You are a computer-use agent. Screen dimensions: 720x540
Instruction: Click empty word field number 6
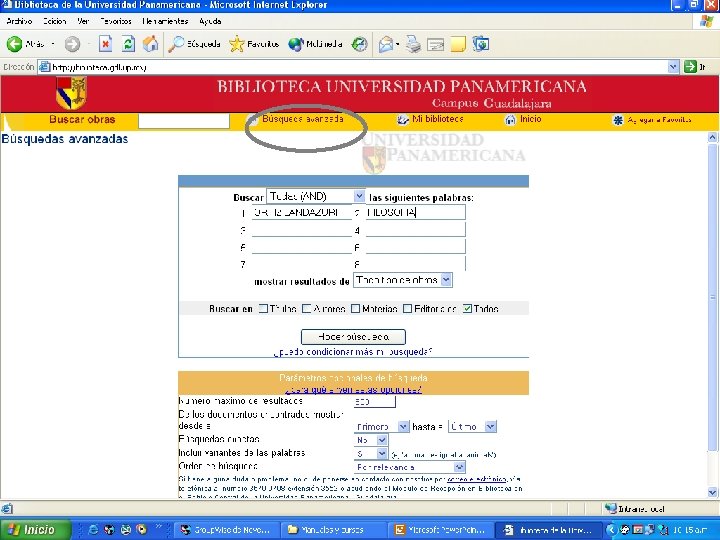(416, 247)
